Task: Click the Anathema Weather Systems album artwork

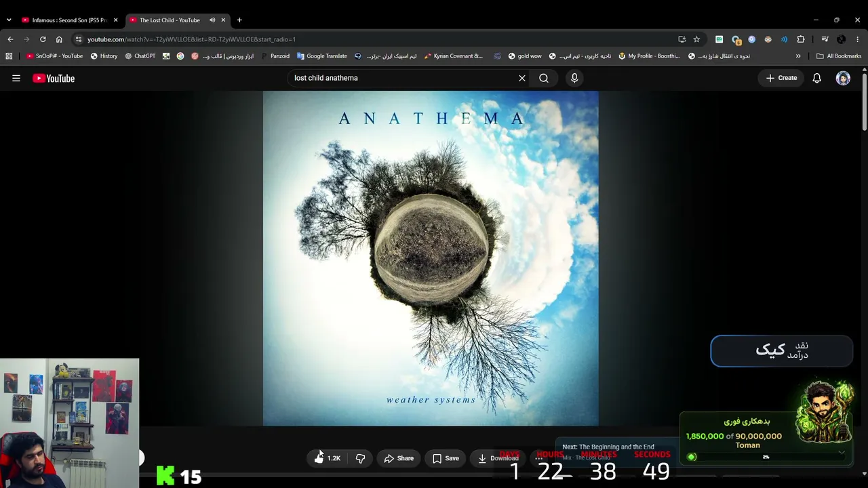Action: [431, 258]
